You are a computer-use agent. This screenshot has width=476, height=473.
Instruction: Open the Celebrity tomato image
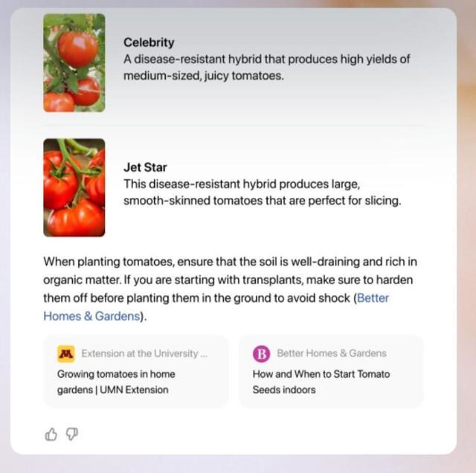(x=74, y=62)
